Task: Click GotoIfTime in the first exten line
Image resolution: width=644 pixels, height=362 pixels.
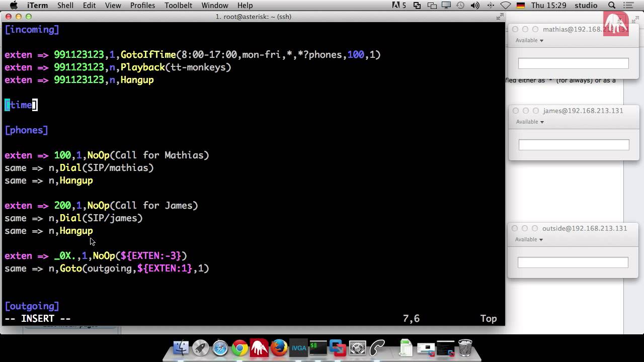Action: pyautogui.click(x=148, y=55)
